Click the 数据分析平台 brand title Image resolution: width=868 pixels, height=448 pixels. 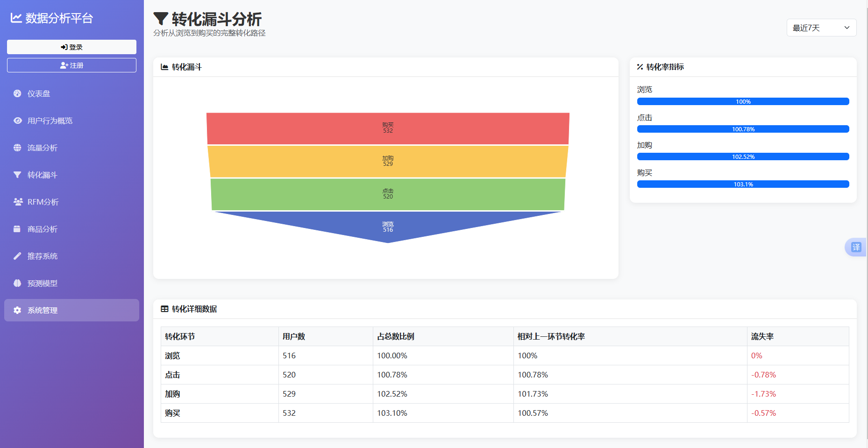59,18
